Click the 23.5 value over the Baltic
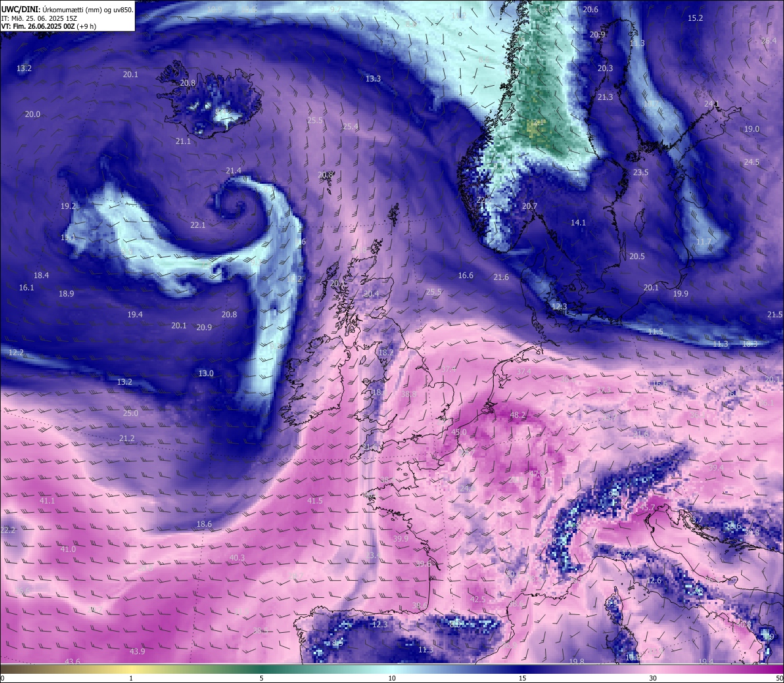This screenshot has width=784, height=683. (641, 173)
